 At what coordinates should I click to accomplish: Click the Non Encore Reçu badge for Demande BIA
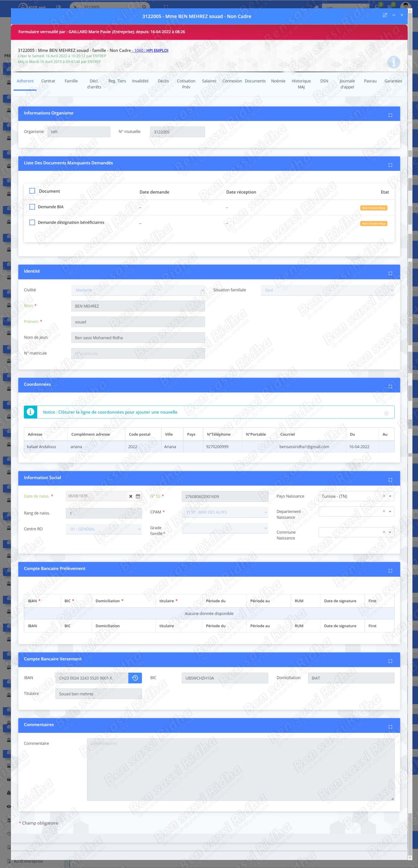point(374,208)
